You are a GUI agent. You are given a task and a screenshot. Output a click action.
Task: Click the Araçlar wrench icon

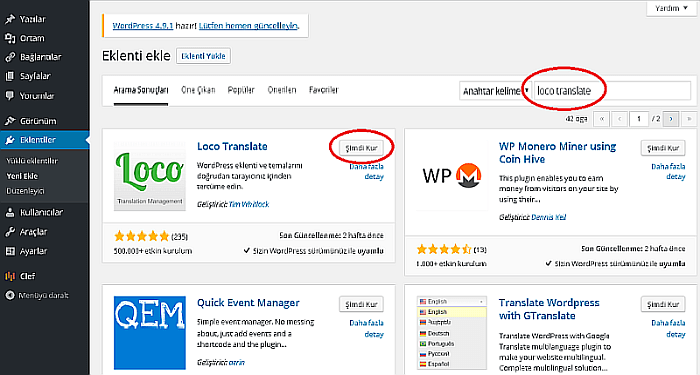pyautogui.click(x=10, y=232)
